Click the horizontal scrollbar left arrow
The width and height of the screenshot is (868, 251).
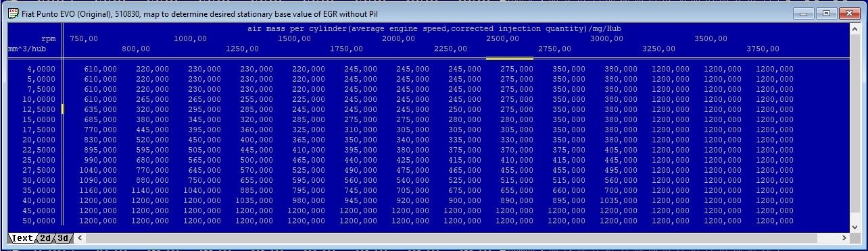[x=80, y=238]
